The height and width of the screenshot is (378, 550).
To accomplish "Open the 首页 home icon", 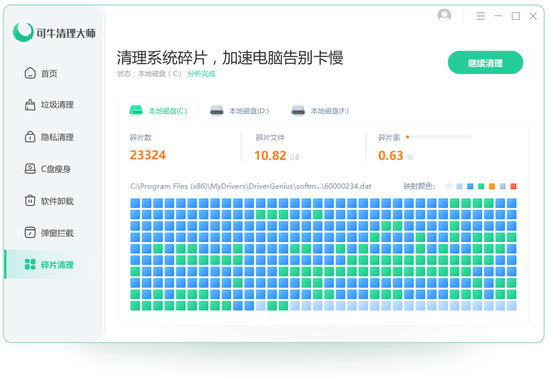I will (30, 73).
